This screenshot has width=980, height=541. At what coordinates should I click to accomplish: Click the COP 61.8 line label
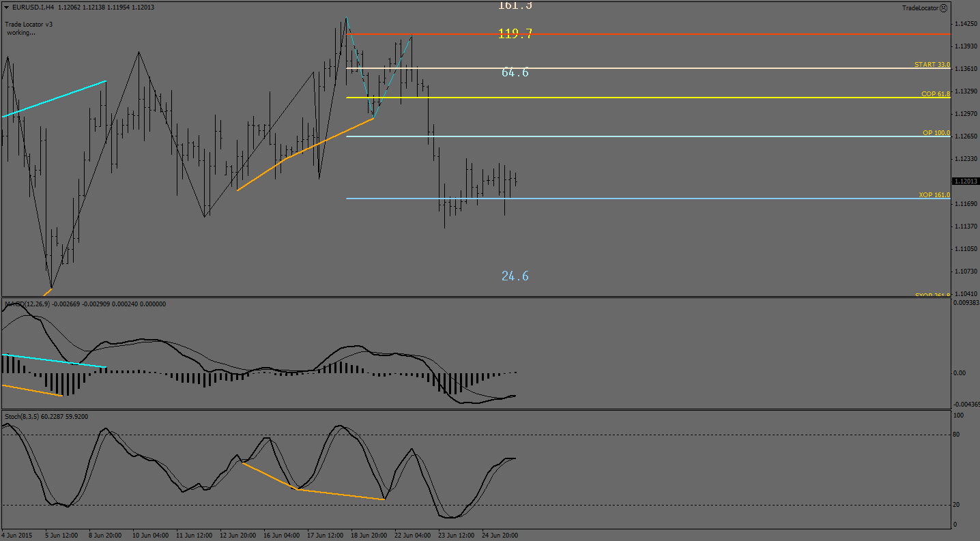[936, 93]
